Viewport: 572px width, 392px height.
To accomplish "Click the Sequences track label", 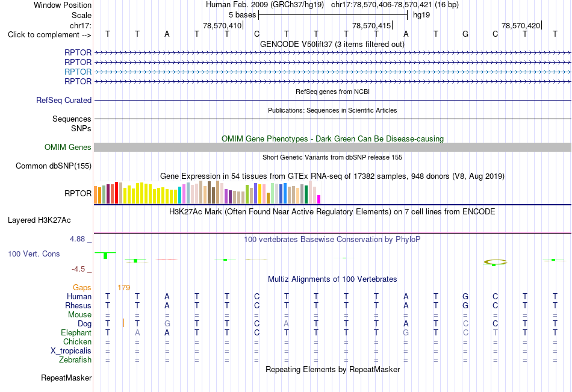I will (x=72, y=119).
